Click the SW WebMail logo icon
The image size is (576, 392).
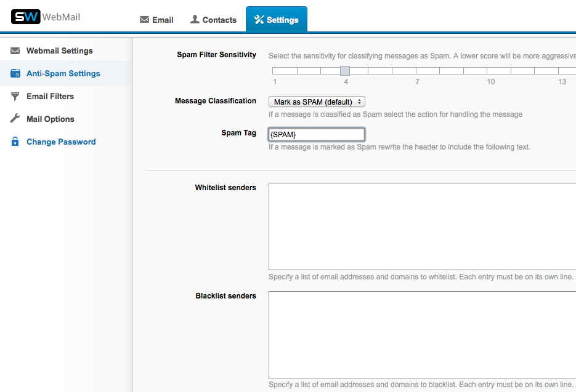[26, 17]
